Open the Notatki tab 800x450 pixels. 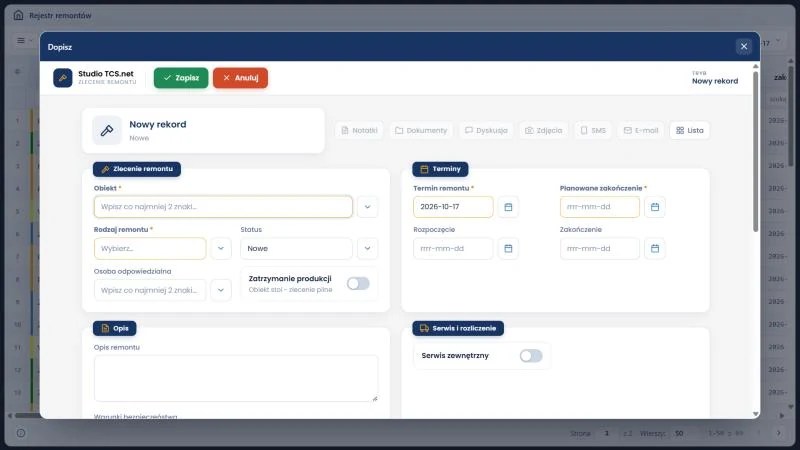(x=359, y=131)
